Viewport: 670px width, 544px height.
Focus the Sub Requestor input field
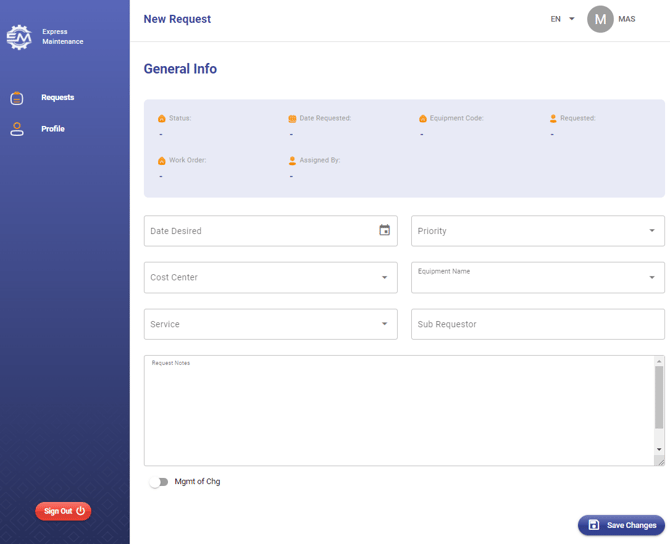(537, 324)
